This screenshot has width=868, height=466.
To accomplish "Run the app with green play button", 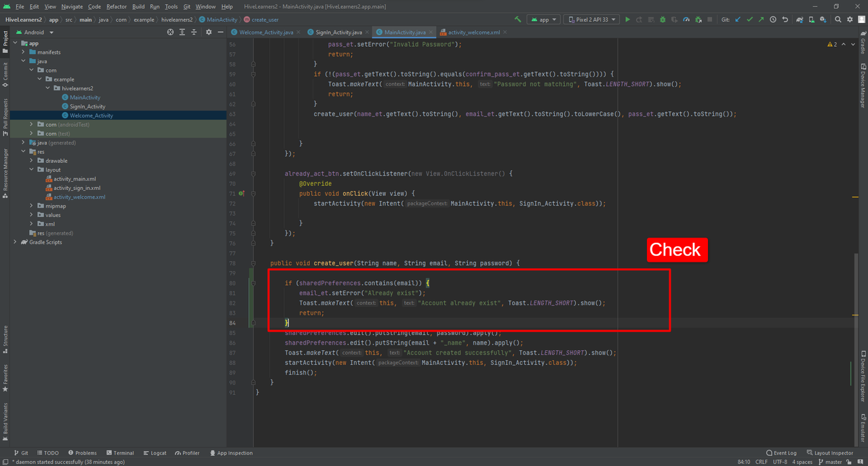I will pos(627,20).
